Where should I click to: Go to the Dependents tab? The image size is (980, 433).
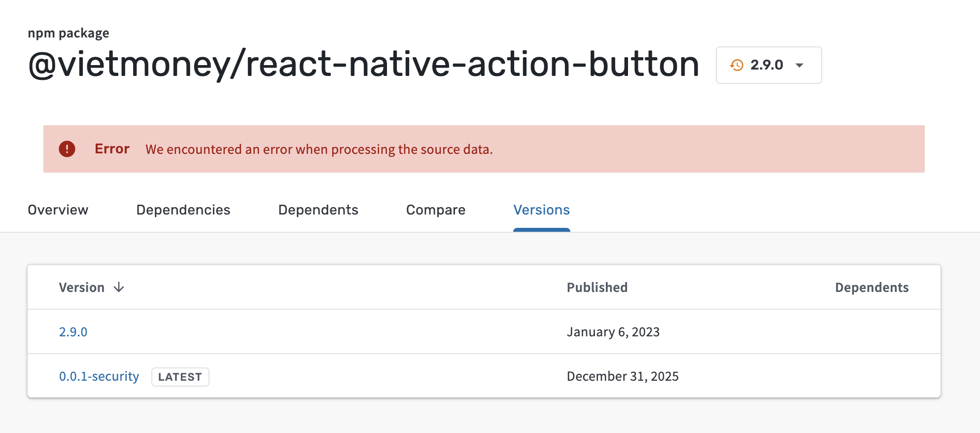pos(318,210)
